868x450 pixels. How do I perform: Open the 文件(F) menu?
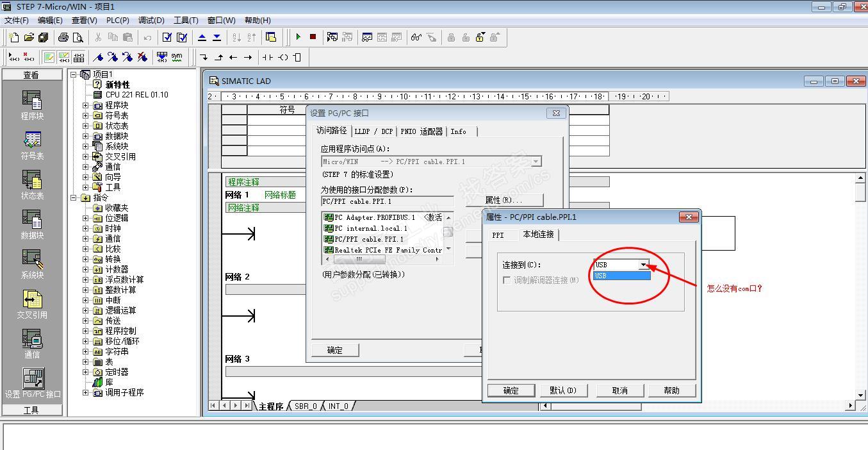17,21
